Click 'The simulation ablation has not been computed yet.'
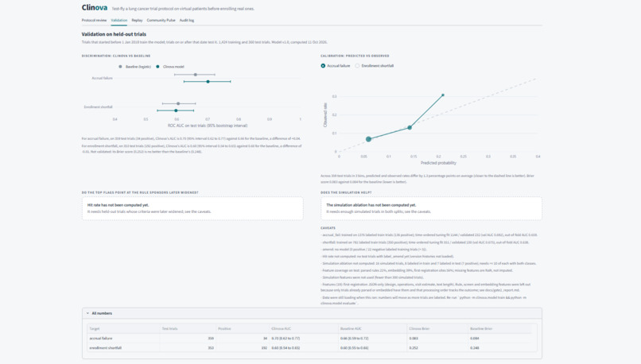Screen dimensions: 641x364 click(x=371, y=205)
